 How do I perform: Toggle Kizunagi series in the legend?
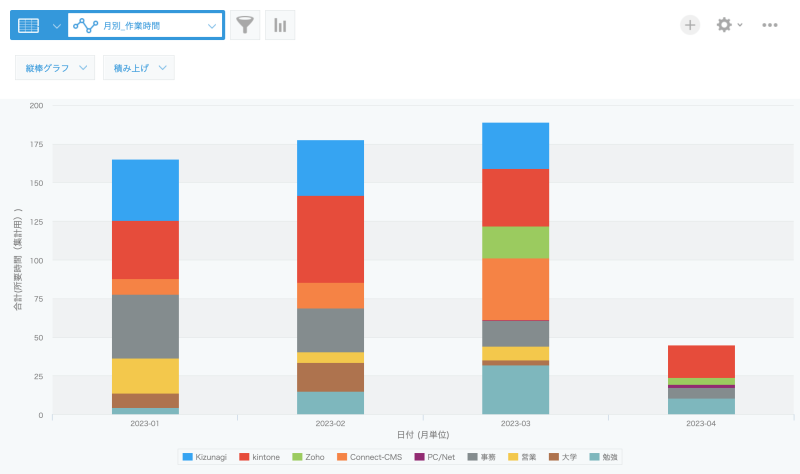205,457
